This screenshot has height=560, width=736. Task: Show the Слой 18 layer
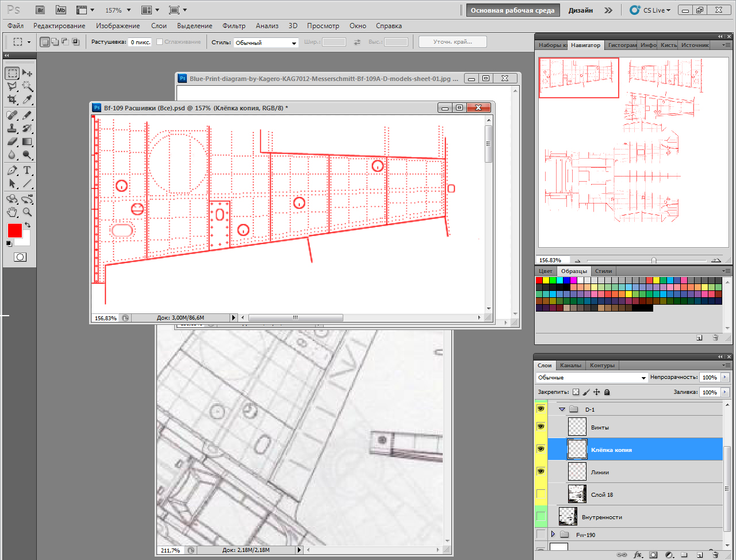(x=540, y=494)
